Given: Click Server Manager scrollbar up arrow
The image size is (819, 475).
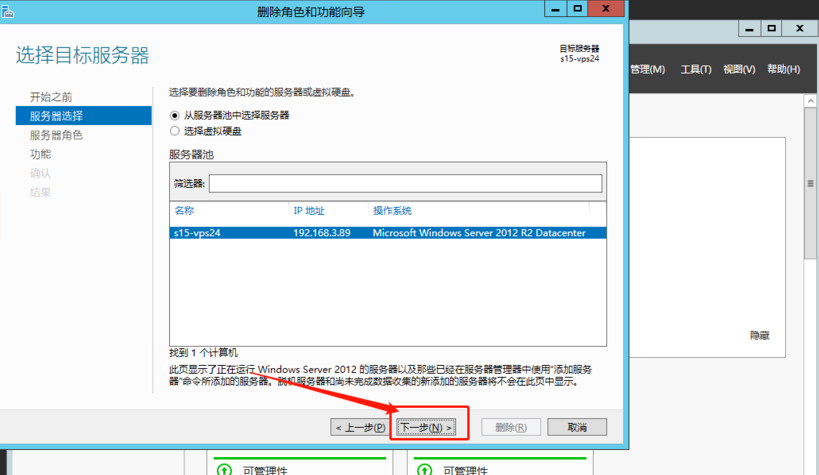Looking at the screenshot, I should (810, 101).
